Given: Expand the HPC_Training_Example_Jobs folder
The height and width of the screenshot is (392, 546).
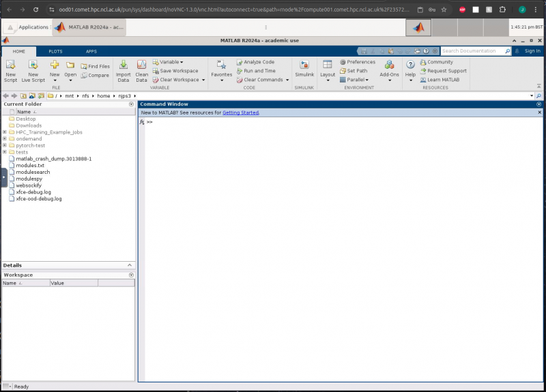Looking at the screenshot, I should [x=5, y=132].
